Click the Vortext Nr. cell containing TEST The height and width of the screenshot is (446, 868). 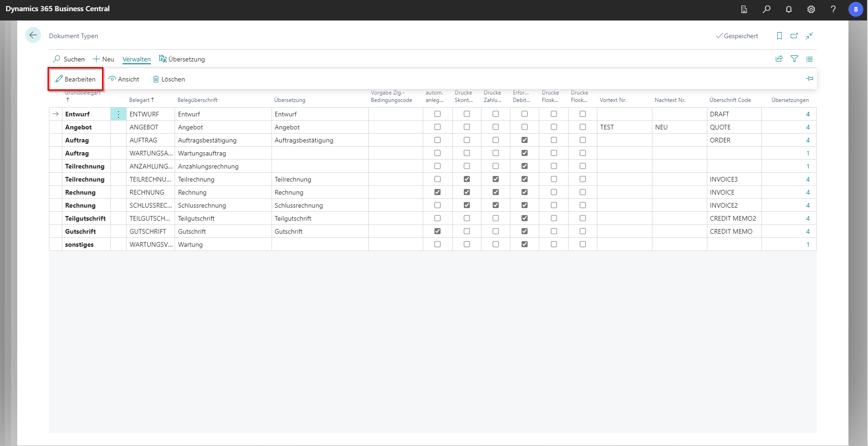(624, 127)
